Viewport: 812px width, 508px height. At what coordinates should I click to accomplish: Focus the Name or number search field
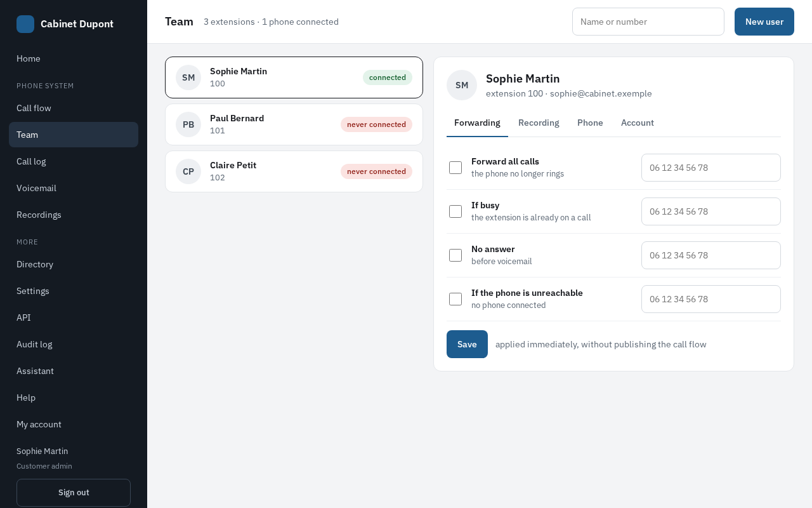point(648,22)
